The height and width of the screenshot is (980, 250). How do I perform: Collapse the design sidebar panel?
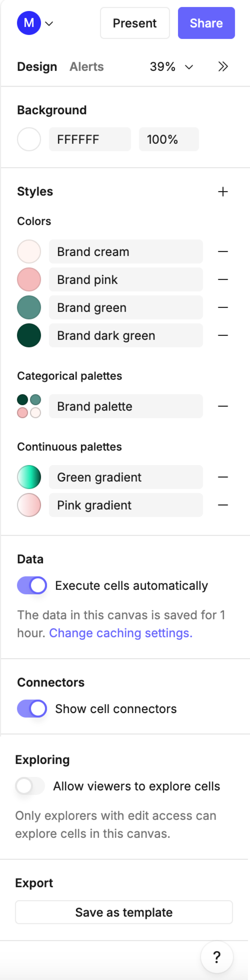coord(223,67)
